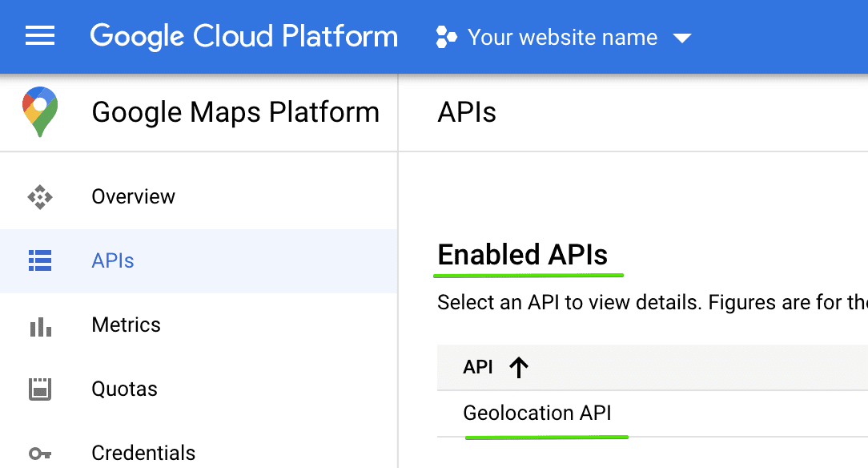The image size is (868, 468).
Task: Open the hamburger navigation menu
Action: (40, 37)
